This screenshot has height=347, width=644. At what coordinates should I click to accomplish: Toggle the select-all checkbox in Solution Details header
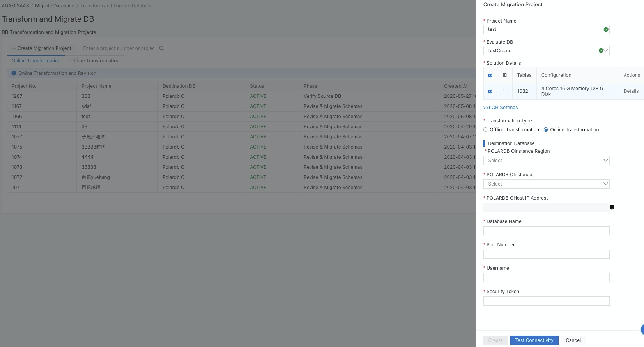490,75
